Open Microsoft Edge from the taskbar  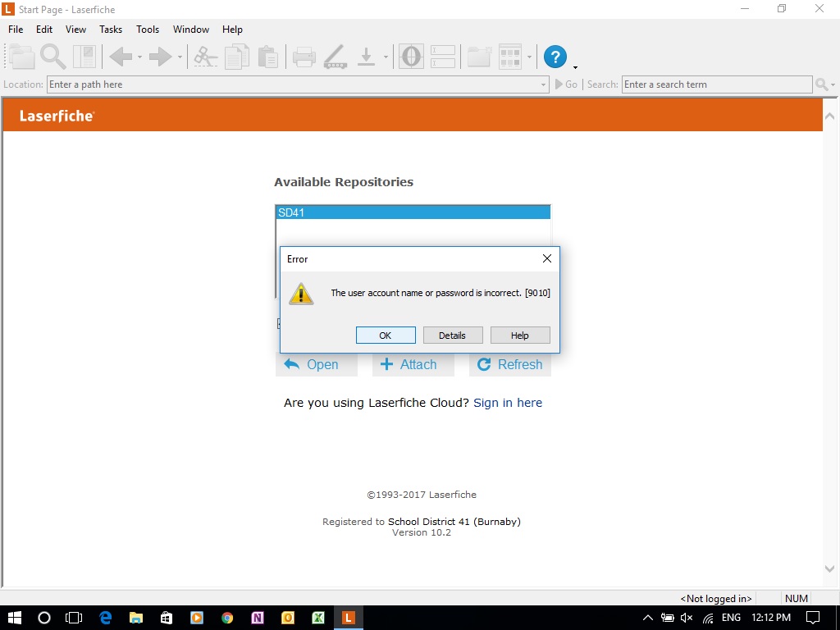(106, 618)
